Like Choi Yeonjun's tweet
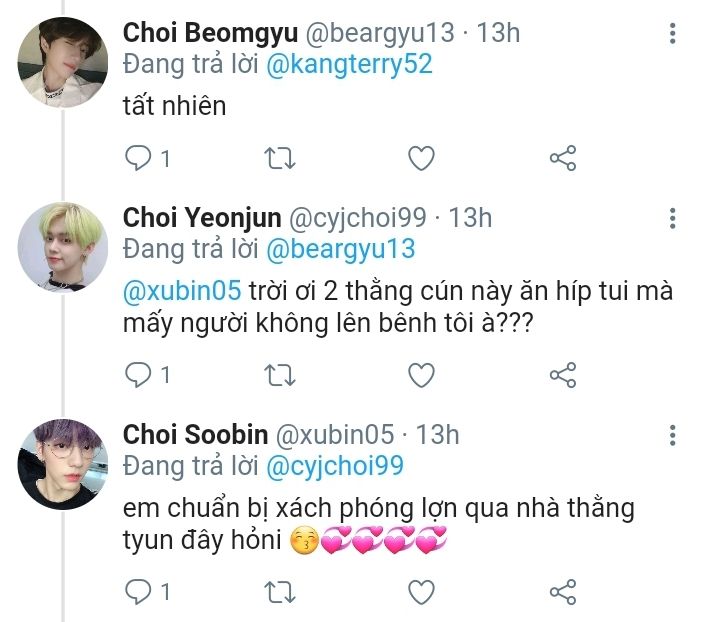The image size is (720, 622). coord(422,375)
